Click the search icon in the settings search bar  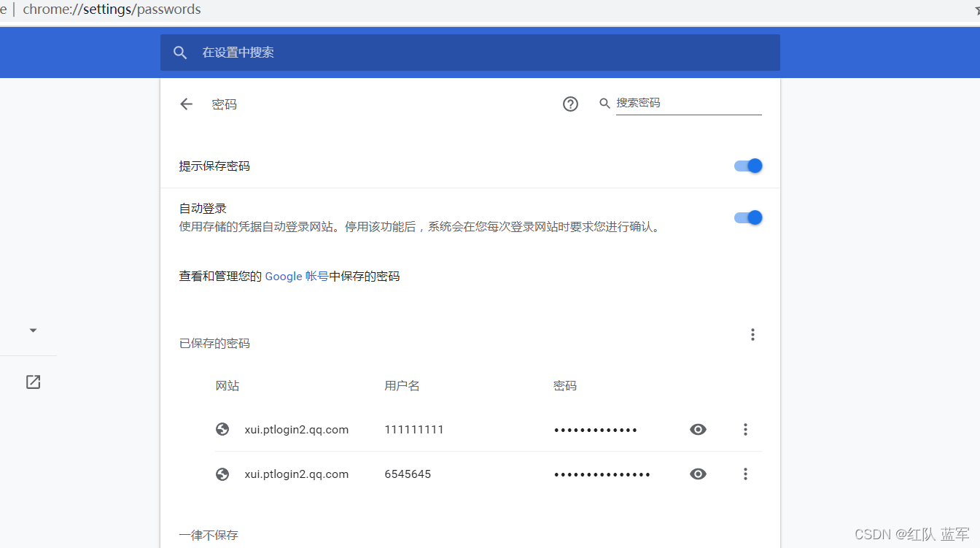point(180,53)
